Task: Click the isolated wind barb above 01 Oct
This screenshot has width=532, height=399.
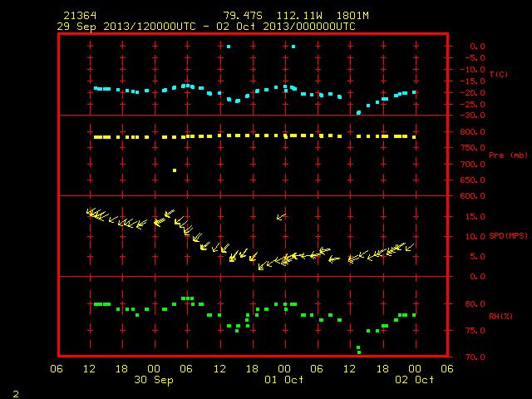Action: pos(282,216)
